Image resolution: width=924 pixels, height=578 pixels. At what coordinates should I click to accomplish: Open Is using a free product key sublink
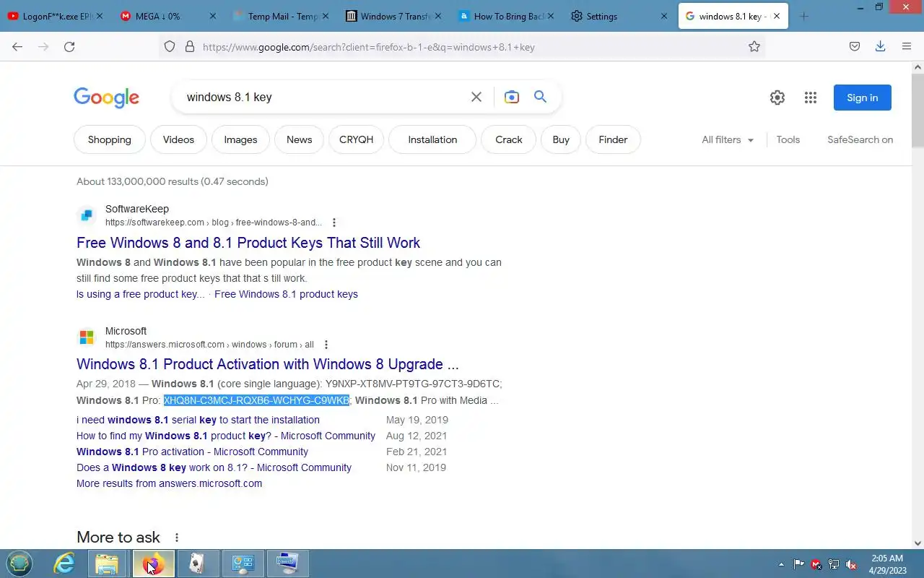click(140, 294)
